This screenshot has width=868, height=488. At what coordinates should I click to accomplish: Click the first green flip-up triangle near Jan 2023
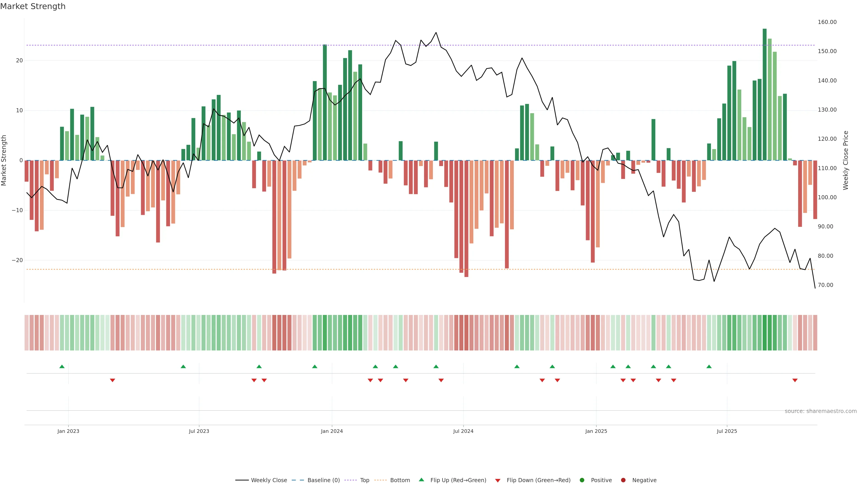pyautogui.click(x=62, y=366)
